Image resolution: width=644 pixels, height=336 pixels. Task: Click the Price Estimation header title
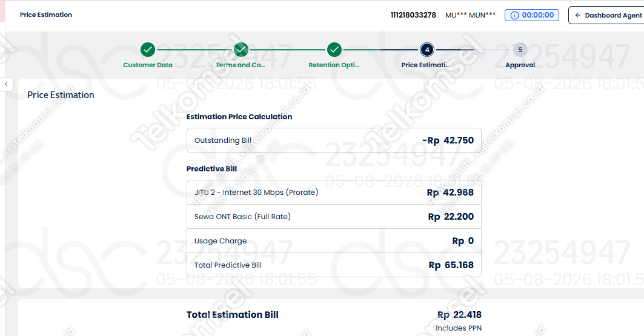pos(46,15)
